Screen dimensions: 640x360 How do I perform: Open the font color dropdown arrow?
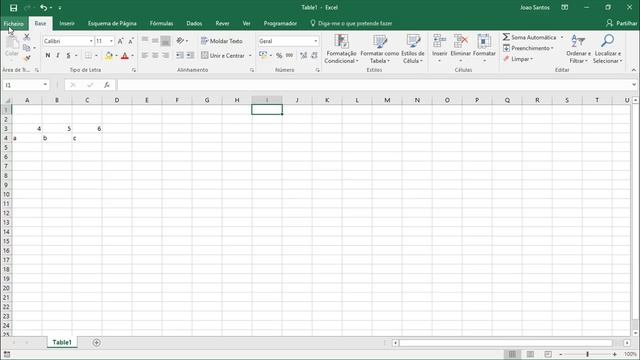[x=133, y=56]
